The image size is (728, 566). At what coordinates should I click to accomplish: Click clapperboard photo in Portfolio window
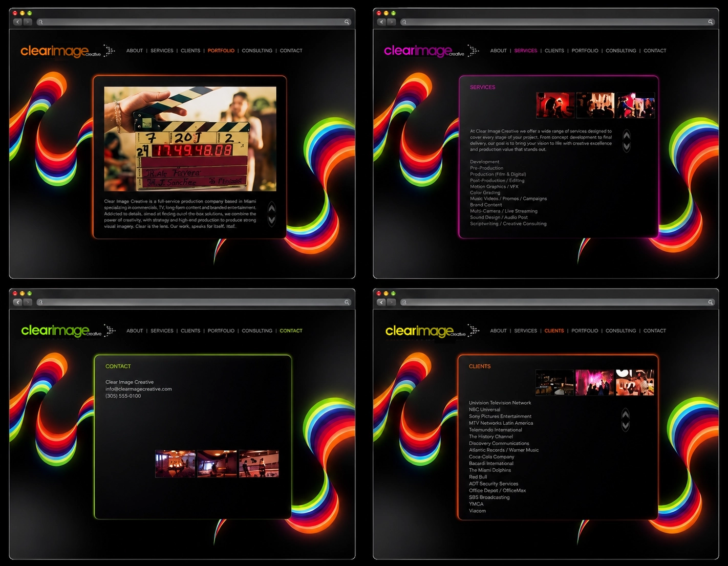point(190,139)
